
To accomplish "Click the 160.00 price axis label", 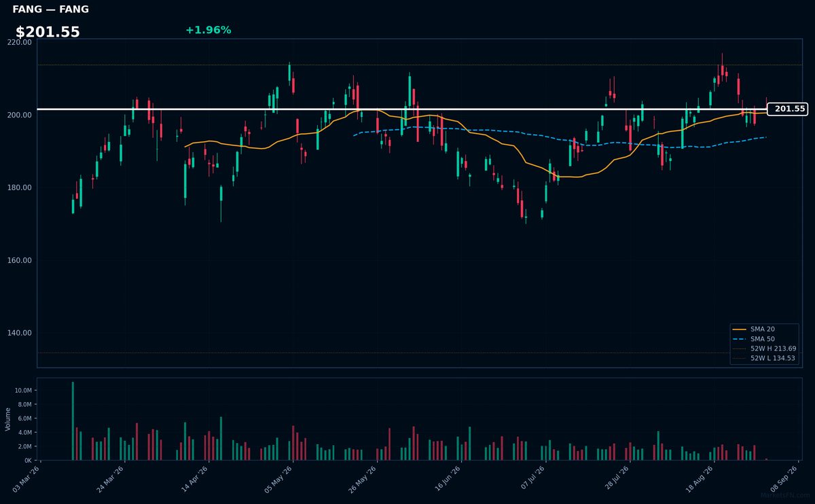I will (19, 260).
